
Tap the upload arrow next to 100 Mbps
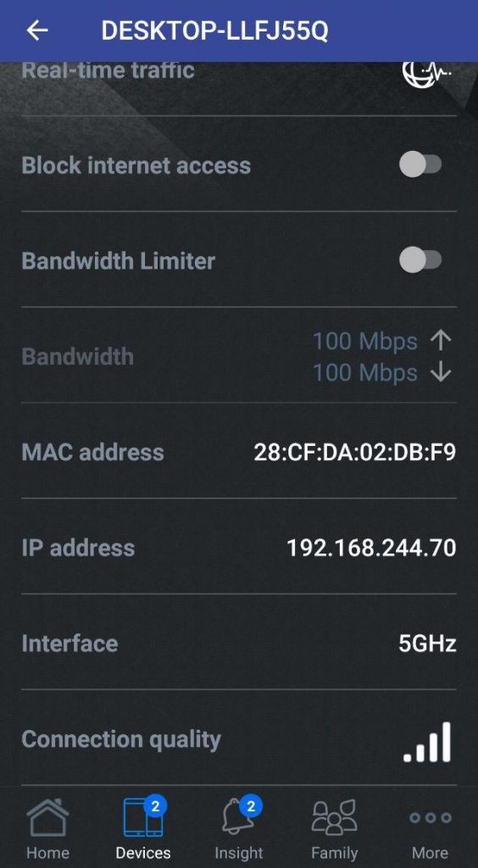(441, 342)
